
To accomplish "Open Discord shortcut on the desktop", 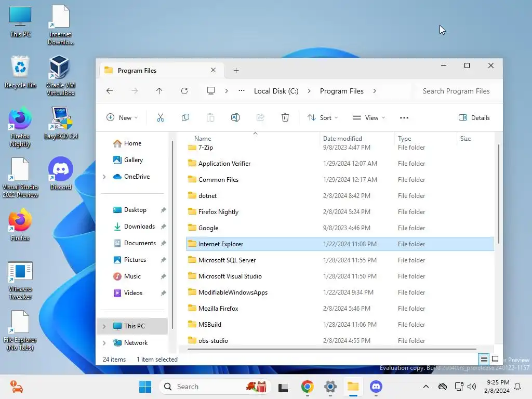I will pyautogui.click(x=61, y=173).
